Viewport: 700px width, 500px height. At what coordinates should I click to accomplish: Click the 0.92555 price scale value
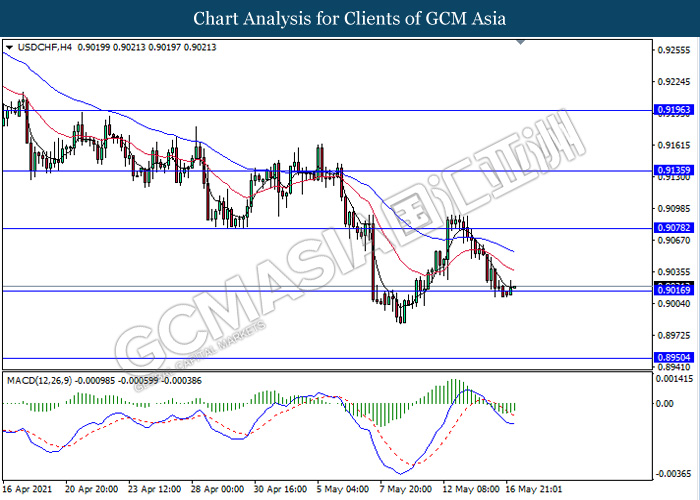pyautogui.click(x=674, y=50)
